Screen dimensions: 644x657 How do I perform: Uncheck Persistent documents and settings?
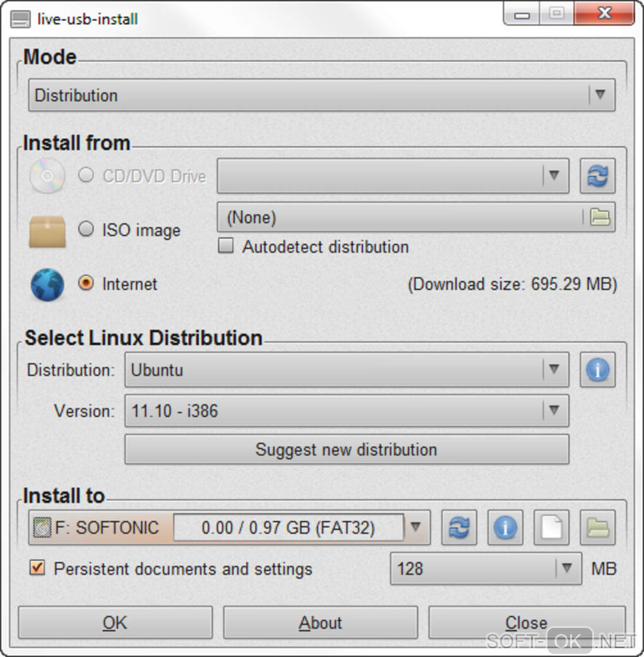pyautogui.click(x=38, y=568)
